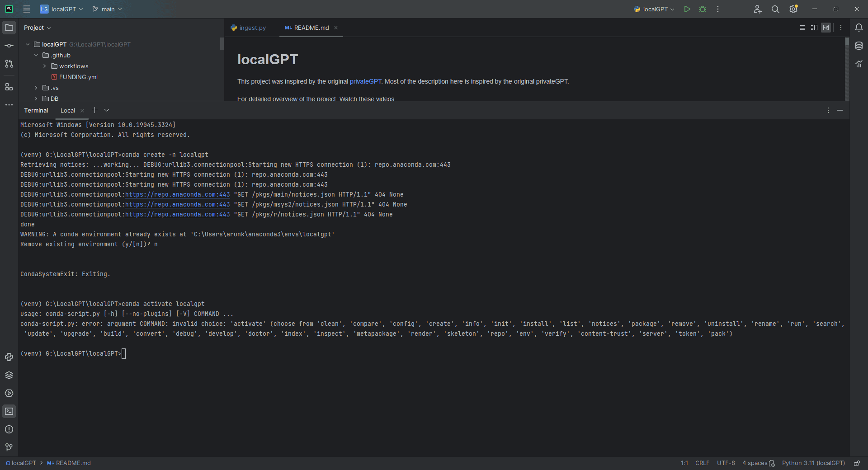Open the Structure tool window

9,87
